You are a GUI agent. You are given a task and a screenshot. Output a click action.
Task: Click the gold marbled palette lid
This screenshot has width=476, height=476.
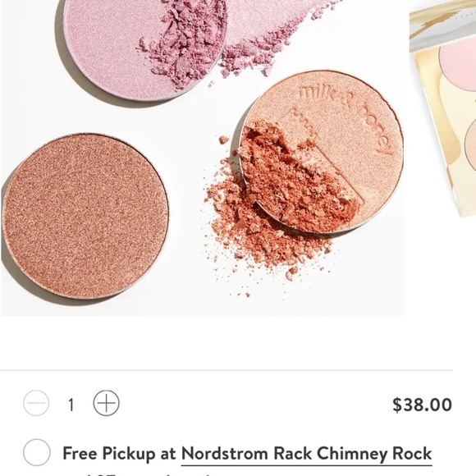pyautogui.click(x=440, y=25)
